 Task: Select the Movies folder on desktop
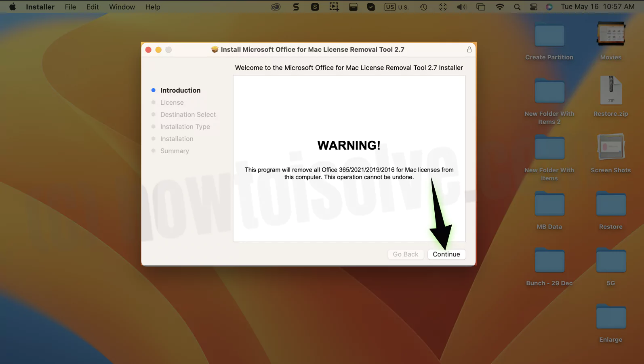[610, 35]
